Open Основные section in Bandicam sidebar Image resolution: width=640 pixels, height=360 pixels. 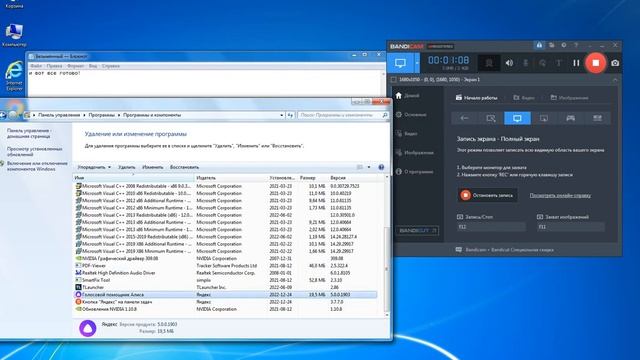pos(411,115)
